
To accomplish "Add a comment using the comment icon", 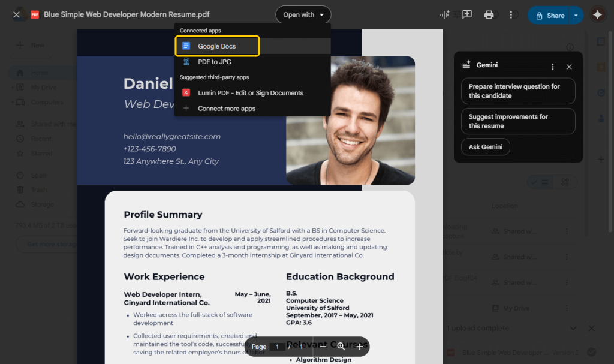I will (467, 15).
